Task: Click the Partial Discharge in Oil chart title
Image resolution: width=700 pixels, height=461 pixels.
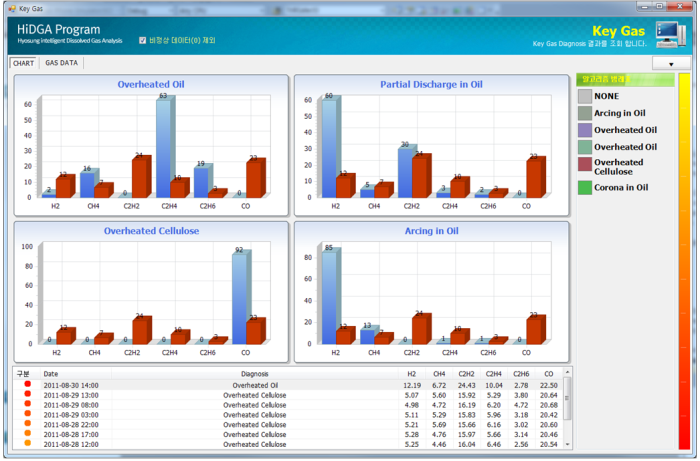Action: (x=431, y=84)
